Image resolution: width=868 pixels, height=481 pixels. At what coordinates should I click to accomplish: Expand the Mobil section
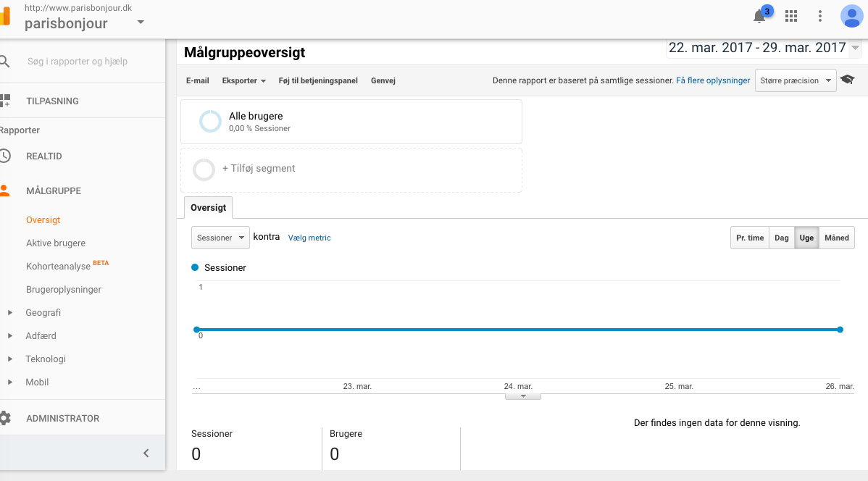coord(10,382)
